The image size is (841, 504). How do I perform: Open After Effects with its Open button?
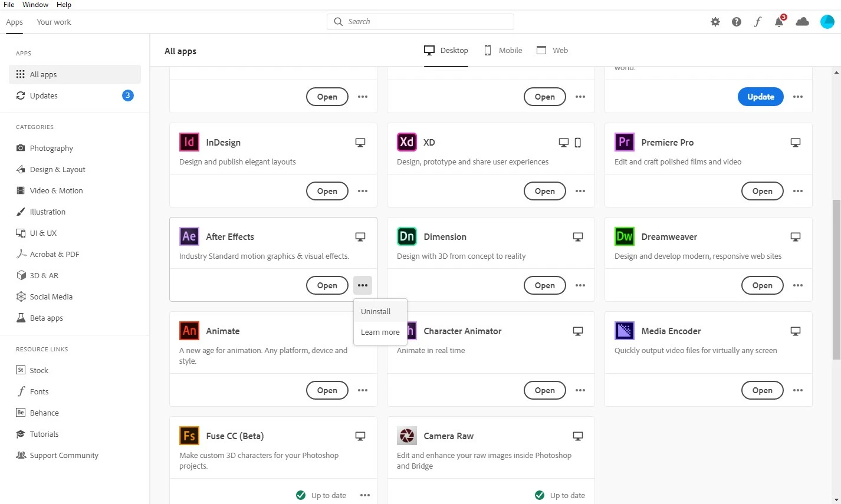tap(327, 285)
